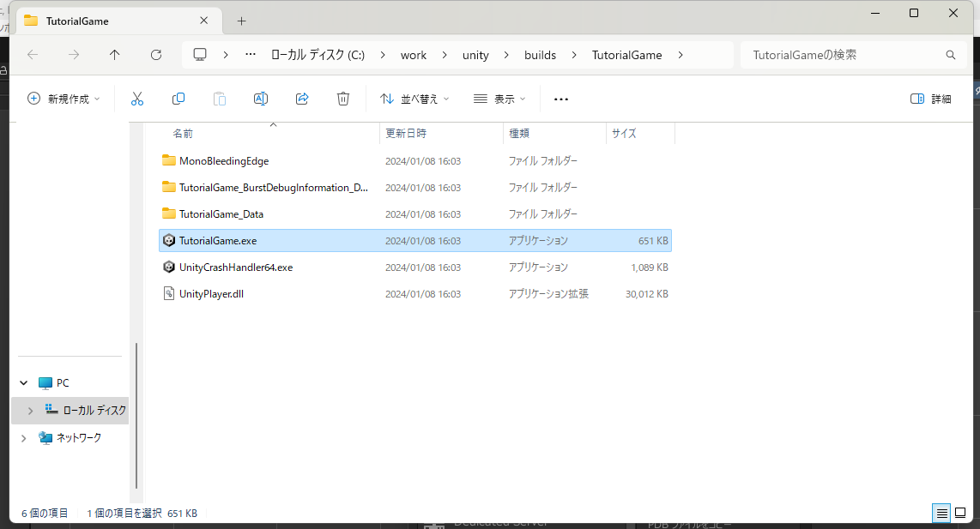The image size is (980, 529).
Task: Open the 表示 view dropdown
Action: click(x=499, y=99)
